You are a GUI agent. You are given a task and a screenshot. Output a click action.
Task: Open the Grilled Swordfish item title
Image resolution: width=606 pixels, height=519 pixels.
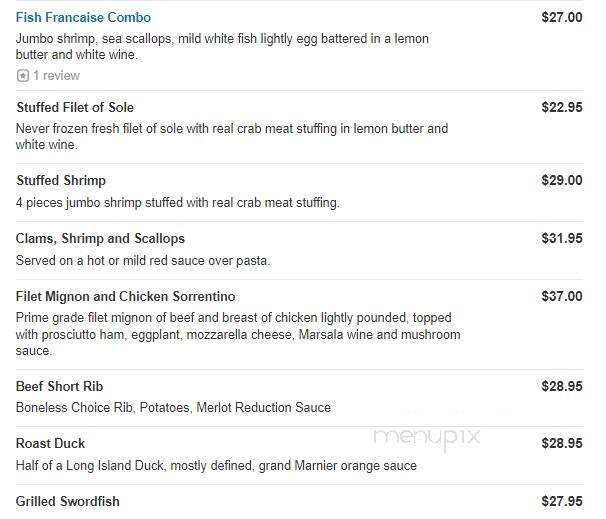click(68, 501)
